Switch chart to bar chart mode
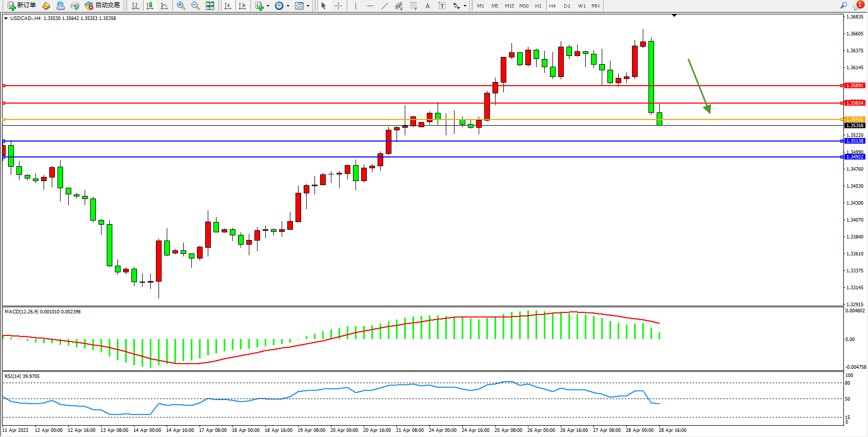Viewport: 868px width, 437px height. [135, 6]
